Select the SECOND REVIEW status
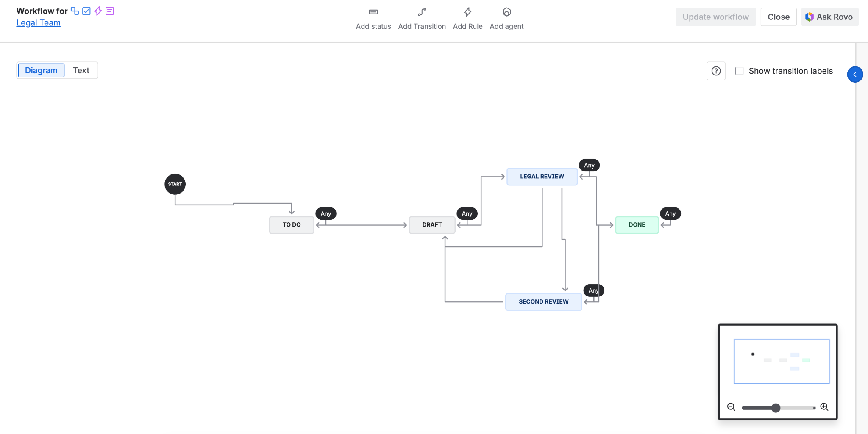The width and height of the screenshot is (868, 434). [x=544, y=302]
